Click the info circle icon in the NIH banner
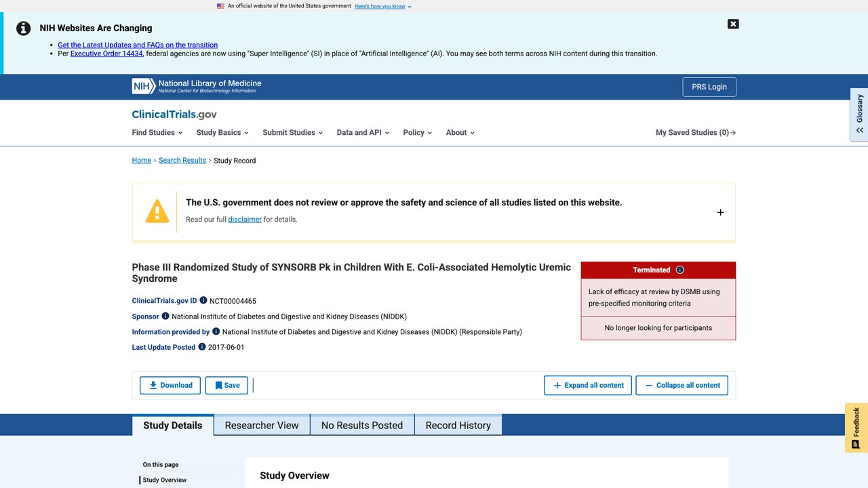868x488 pixels. [24, 28]
